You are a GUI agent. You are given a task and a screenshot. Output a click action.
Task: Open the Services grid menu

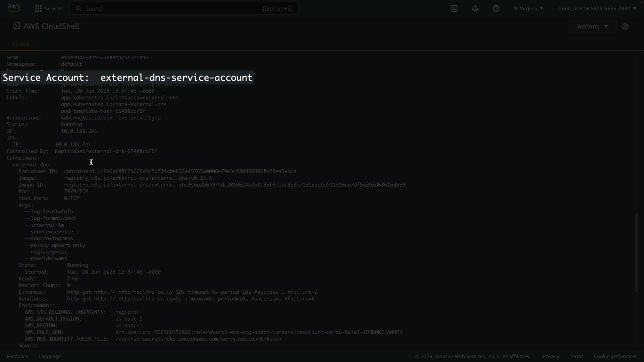tap(38, 8)
